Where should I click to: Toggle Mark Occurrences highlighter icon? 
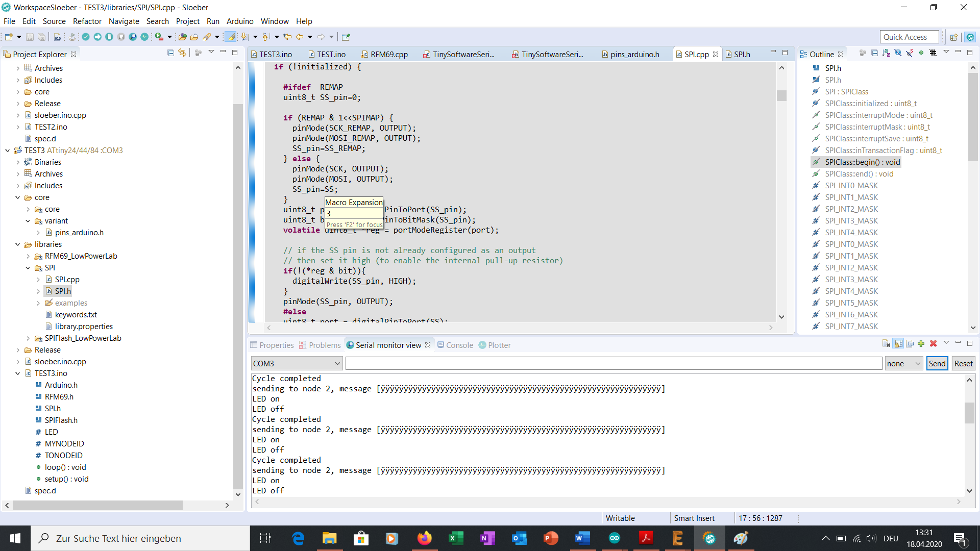(231, 37)
